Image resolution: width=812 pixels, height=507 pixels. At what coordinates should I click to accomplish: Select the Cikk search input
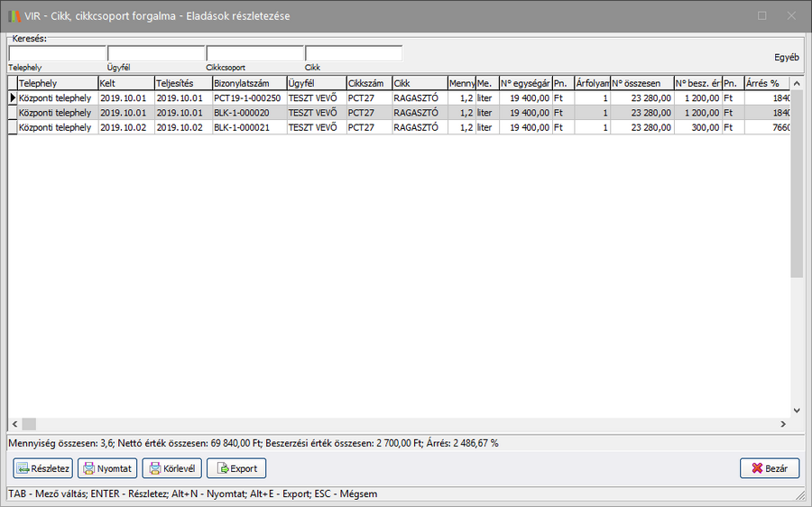coord(354,53)
